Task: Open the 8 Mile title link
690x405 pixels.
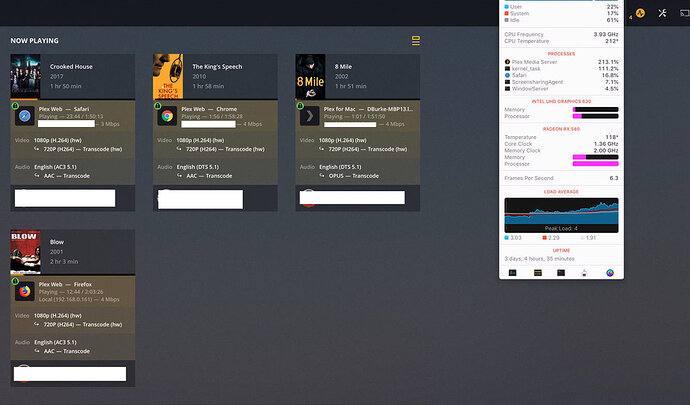Action: (343, 66)
